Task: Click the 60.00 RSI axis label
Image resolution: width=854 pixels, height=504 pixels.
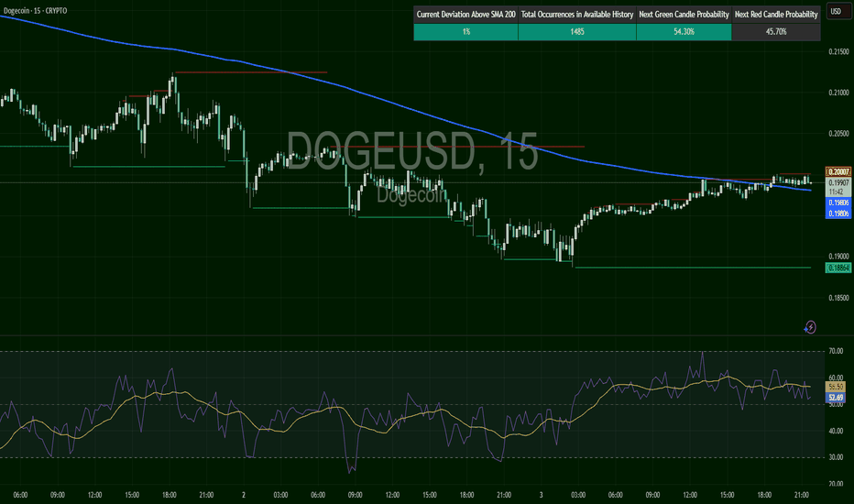Action: 836,378
